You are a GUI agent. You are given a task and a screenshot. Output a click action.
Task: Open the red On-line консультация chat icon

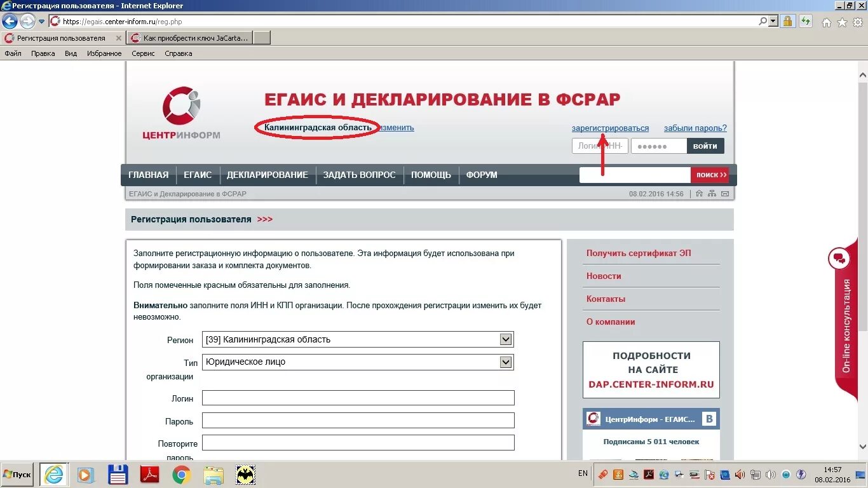(840, 259)
